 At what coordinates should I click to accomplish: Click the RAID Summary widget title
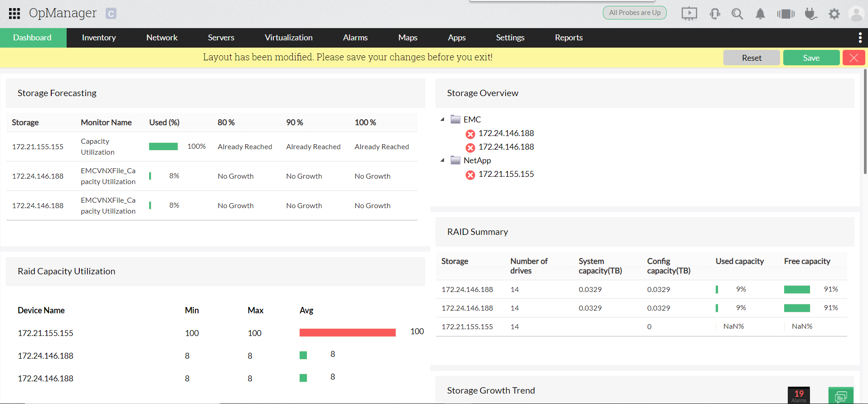[x=478, y=232]
